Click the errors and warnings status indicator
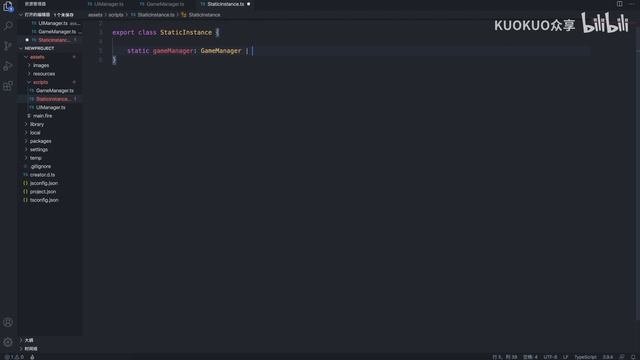Image resolution: width=640 pixels, height=360 pixels. (x=14, y=357)
